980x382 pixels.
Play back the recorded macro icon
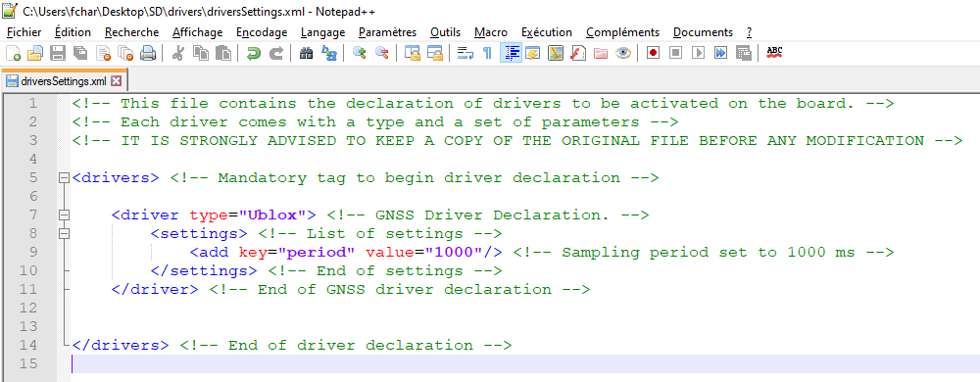coord(699,53)
